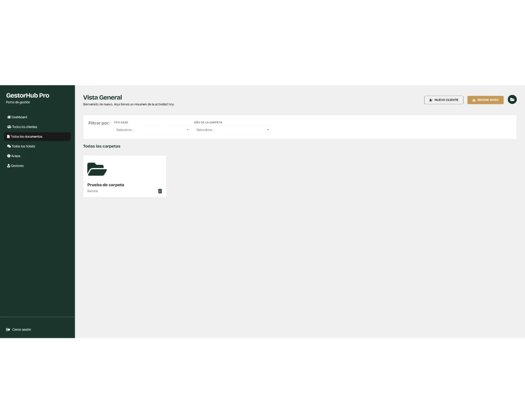Open Todos los tickets menu item
Image resolution: width=525 pixels, height=420 pixels.
pyautogui.click(x=37, y=146)
